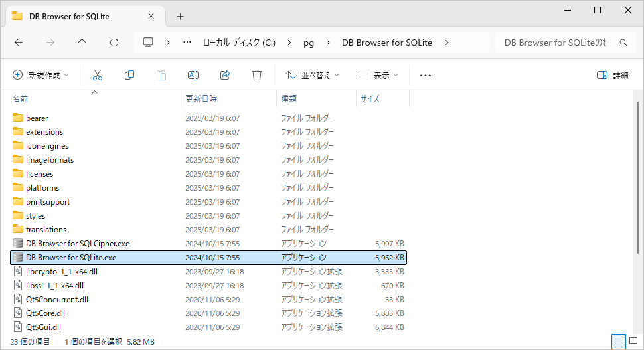
Task: Click the Cut scissors icon
Action: [x=98, y=75]
